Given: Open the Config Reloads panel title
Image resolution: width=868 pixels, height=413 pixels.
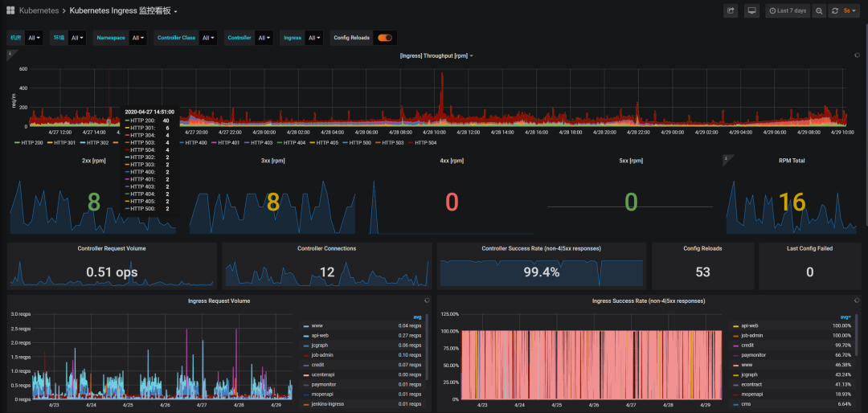Looking at the screenshot, I should tap(702, 248).
